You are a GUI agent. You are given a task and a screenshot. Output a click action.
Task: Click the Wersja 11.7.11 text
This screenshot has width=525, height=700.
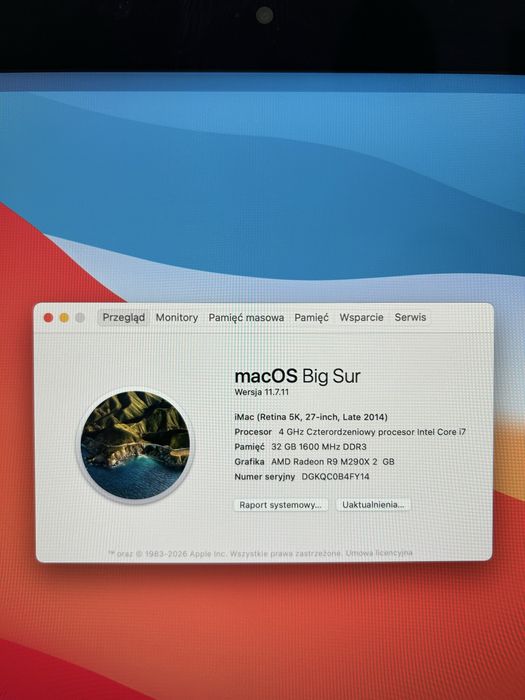click(x=262, y=392)
